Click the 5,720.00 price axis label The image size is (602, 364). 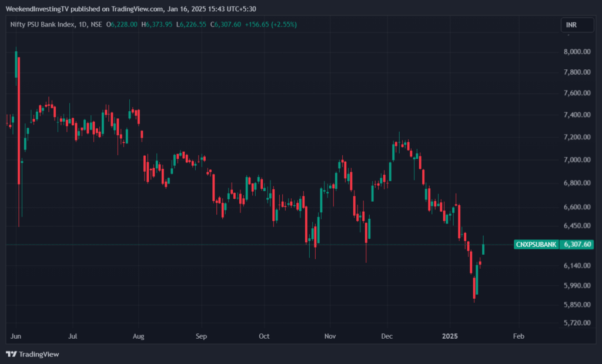[577, 323]
